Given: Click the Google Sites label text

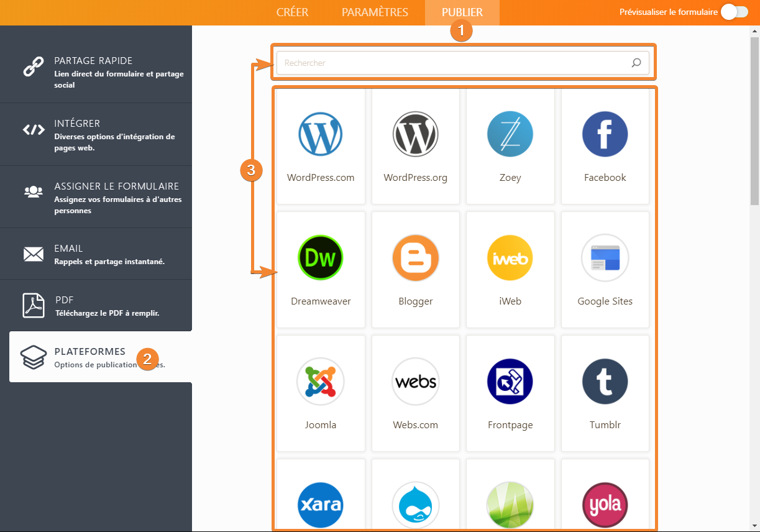Looking at the screenshot, I should tap(605, 301).
